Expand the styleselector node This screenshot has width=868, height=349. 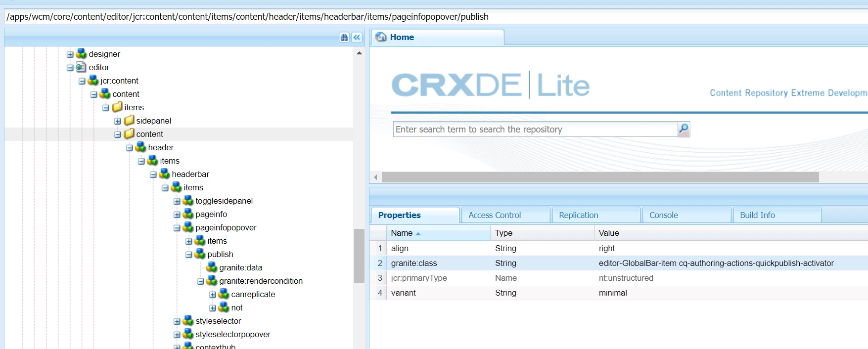(x=177, y=321)
